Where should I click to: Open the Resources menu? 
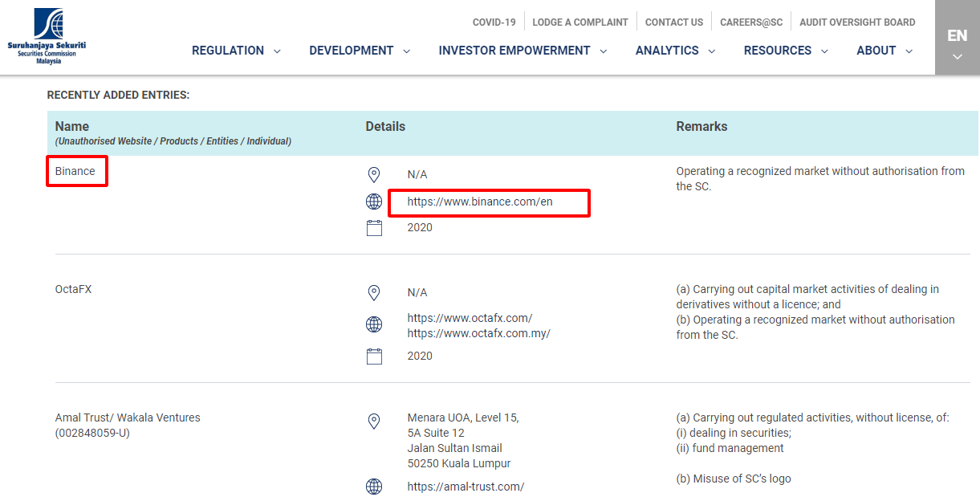pos(778,51)
